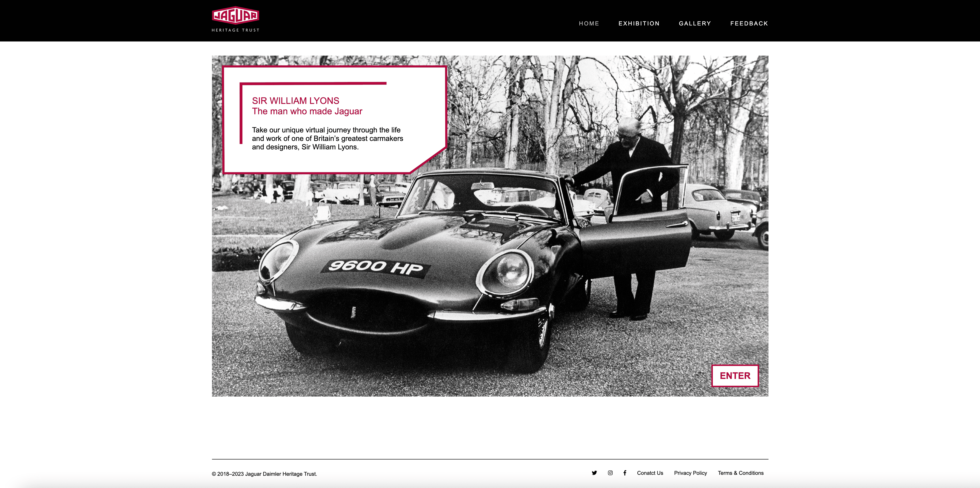
Task: Click the Sir William Lyons headline
Action: point(296,100)
